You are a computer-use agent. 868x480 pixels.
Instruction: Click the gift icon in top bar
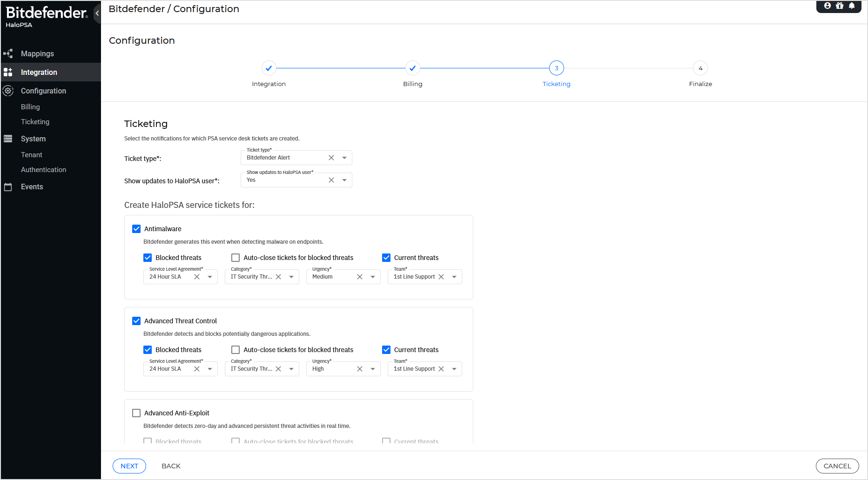tap(840, 6)
